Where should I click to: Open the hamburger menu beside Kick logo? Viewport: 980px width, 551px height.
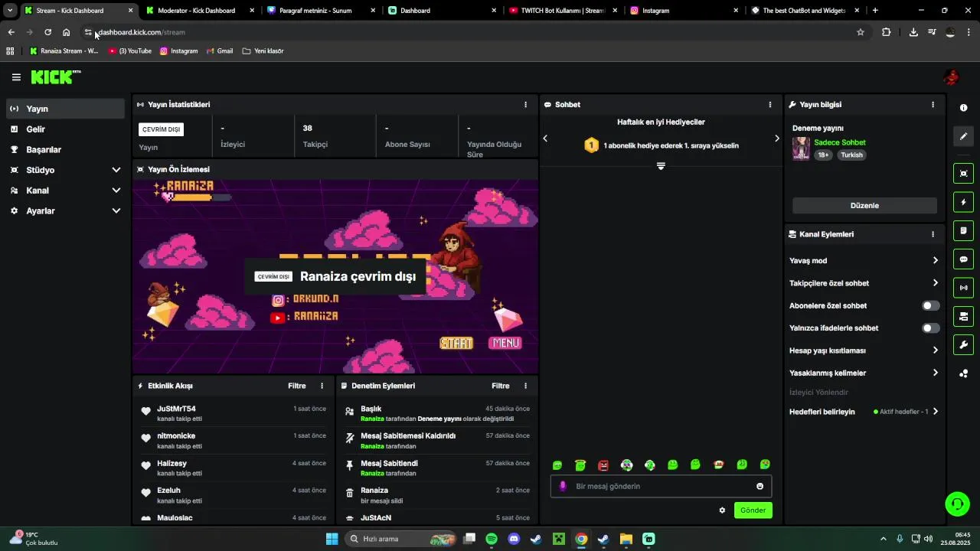point(16,77)
